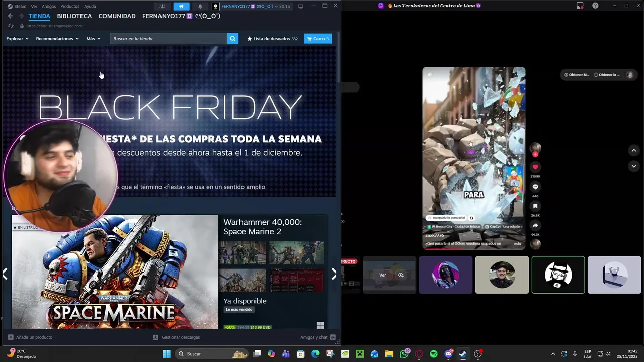Image resolution: width=644 pixels, height=362 pixels.
Task: Open the FERNANYO177 profile tab
Action: (x=182, y=16)
